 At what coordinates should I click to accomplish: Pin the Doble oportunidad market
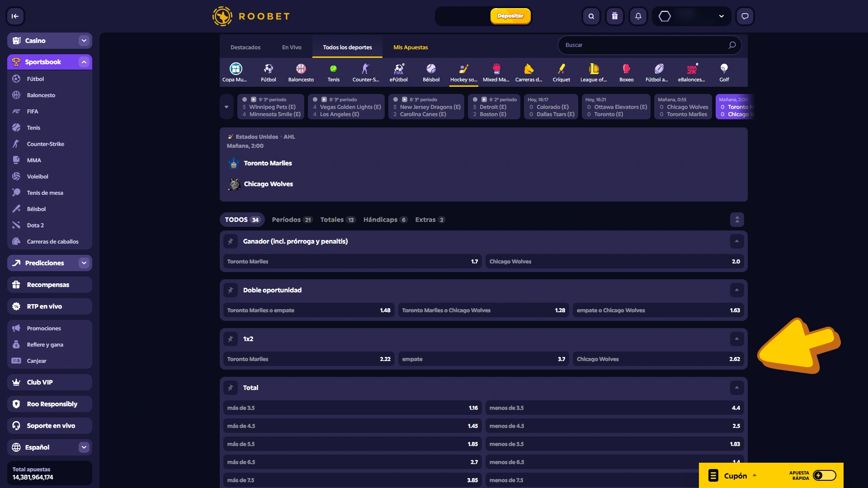coord(231,290)
